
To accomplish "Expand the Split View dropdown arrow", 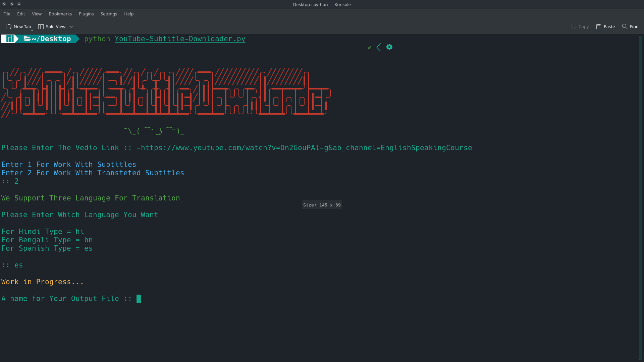I will (x=71, y=26).
